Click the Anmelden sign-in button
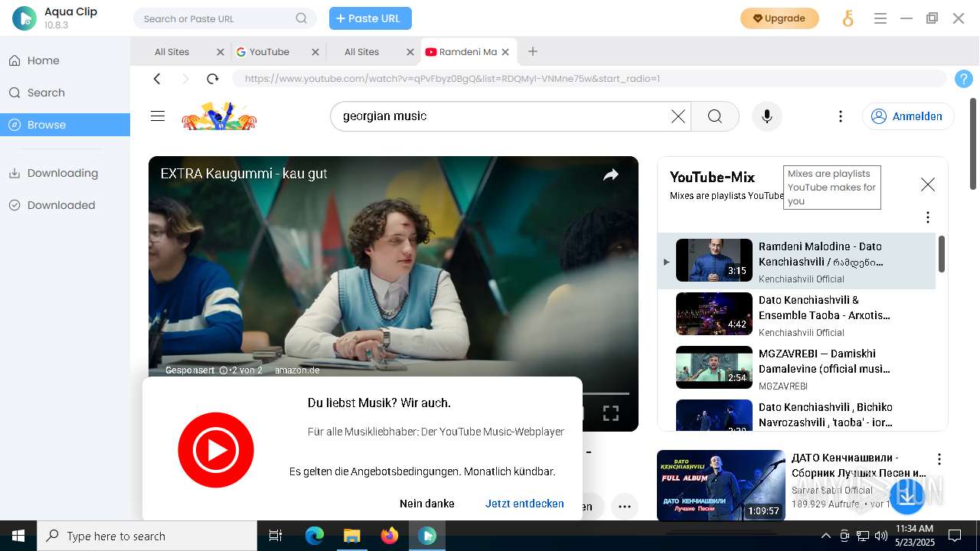The width and height of the screenshot is (980, 551). pyautogui.click(x=908, y=116)
